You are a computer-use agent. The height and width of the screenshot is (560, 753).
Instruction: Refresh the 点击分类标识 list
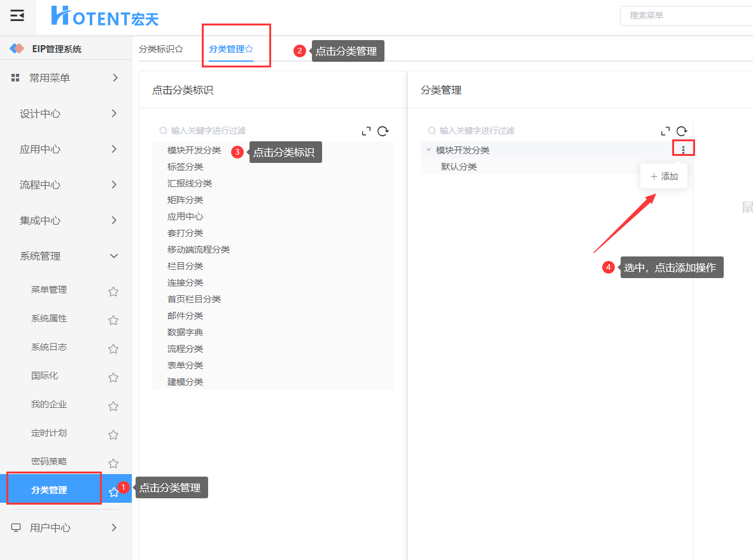(383, 131)
